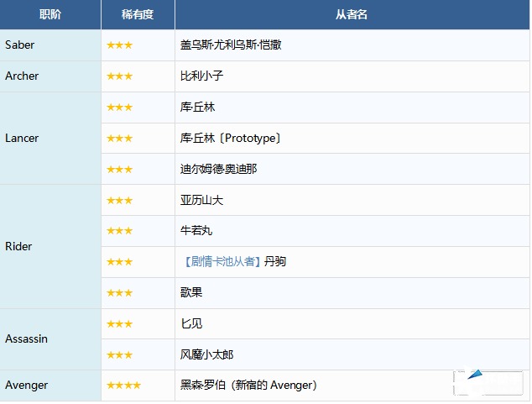This screenshot has height=404, width=532.
Task: Click the 从者名 column header
Action: 352,14
